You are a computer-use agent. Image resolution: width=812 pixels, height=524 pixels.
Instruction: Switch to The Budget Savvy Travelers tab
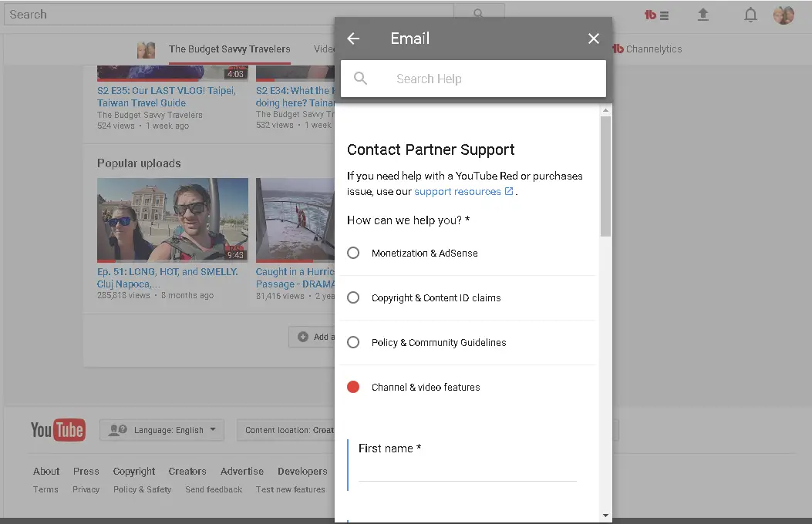(229, 49)
